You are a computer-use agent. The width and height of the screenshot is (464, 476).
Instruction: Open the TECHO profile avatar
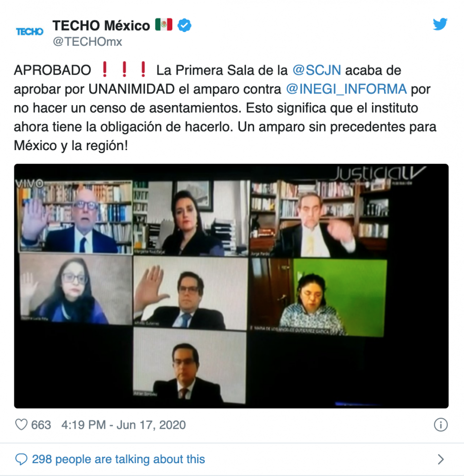(x=30, y=32)
